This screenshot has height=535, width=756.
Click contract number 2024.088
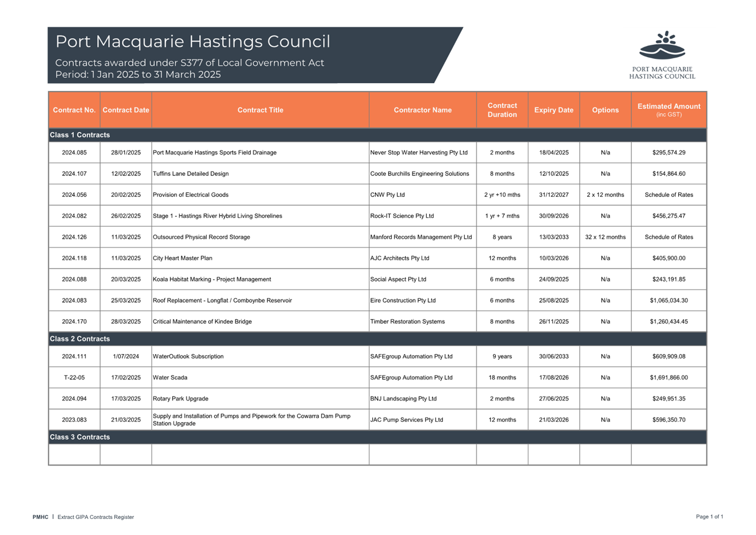click(x=74, y=280)
